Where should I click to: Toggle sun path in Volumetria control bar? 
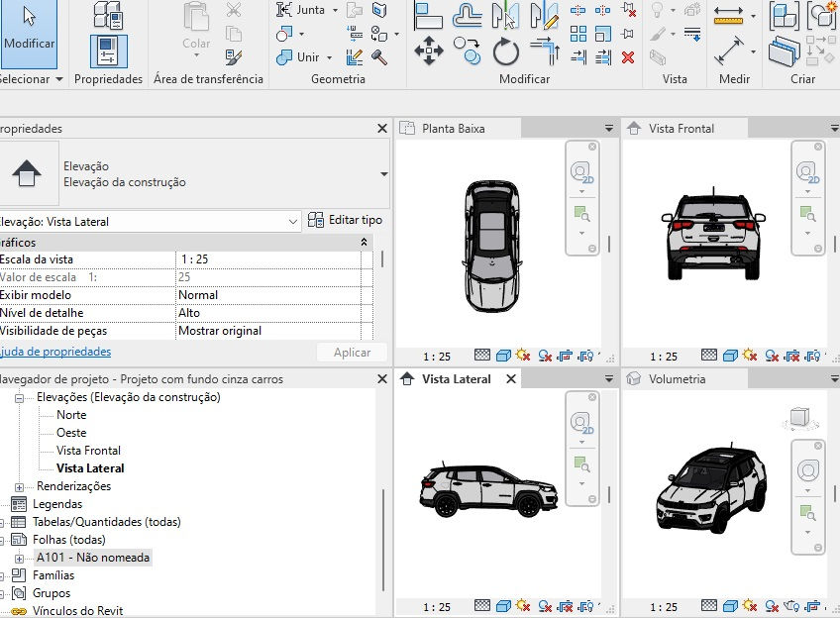pos(750,606)
